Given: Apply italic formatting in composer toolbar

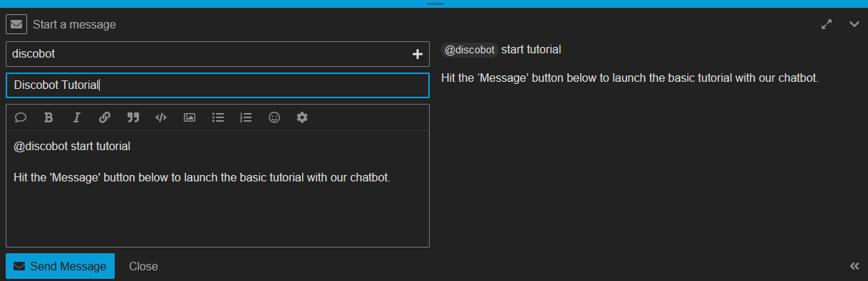Looking at the screenshot, I should coord(77,117).
